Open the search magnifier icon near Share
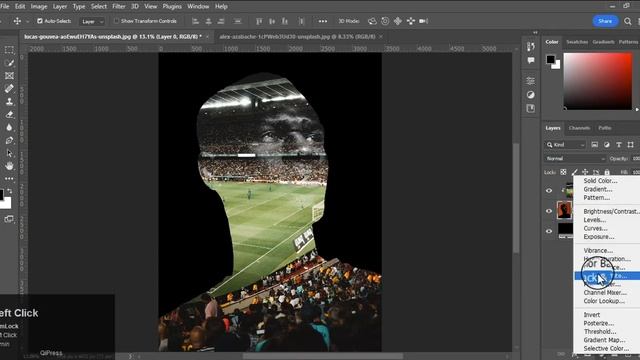Viewport: 640px width, 360px height. [x=627, y=21]
